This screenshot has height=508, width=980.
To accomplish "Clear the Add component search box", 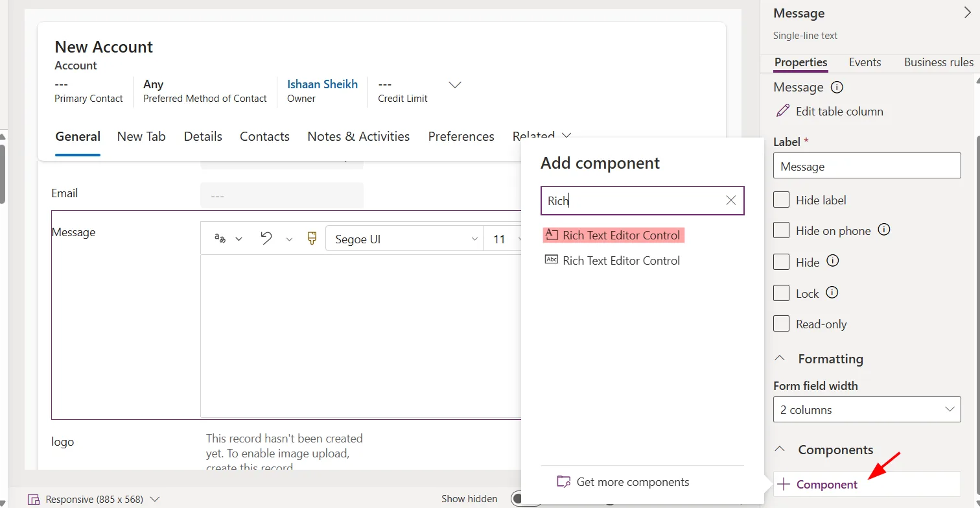I will tap(731, 200).
